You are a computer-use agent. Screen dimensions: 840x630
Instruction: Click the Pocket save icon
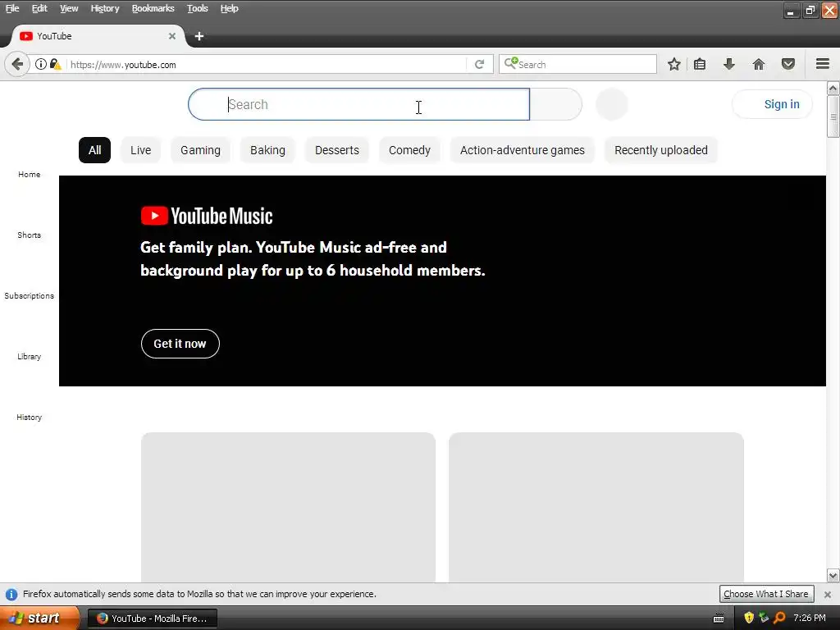788,64
